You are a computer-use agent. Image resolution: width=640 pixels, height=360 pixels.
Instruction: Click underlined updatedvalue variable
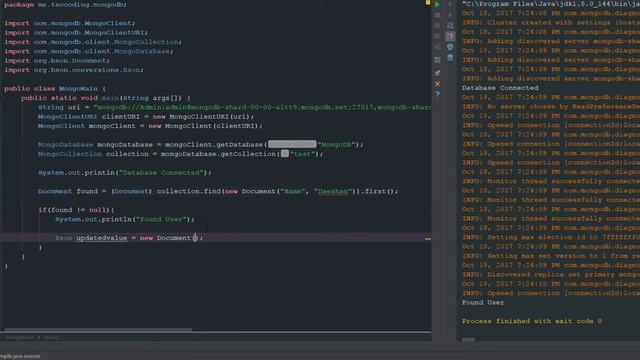[x=102, y=238]
